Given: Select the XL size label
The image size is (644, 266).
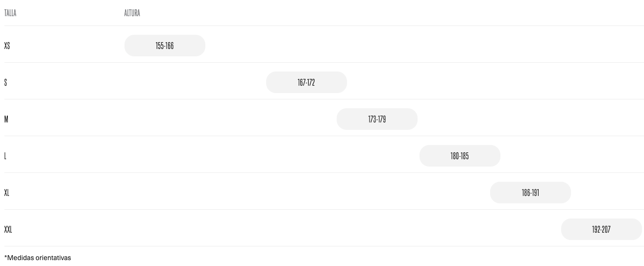Looking at the screenshot, I should click(7, 193).
